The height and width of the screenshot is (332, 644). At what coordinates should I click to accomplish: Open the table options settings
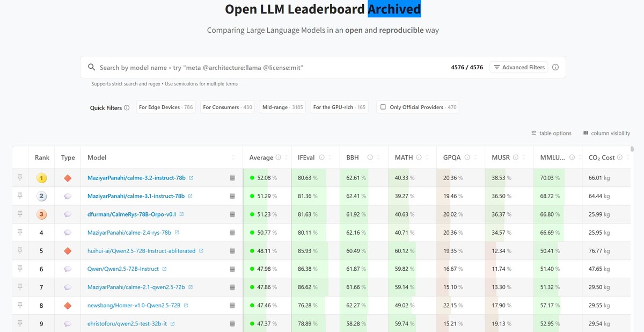552,133
